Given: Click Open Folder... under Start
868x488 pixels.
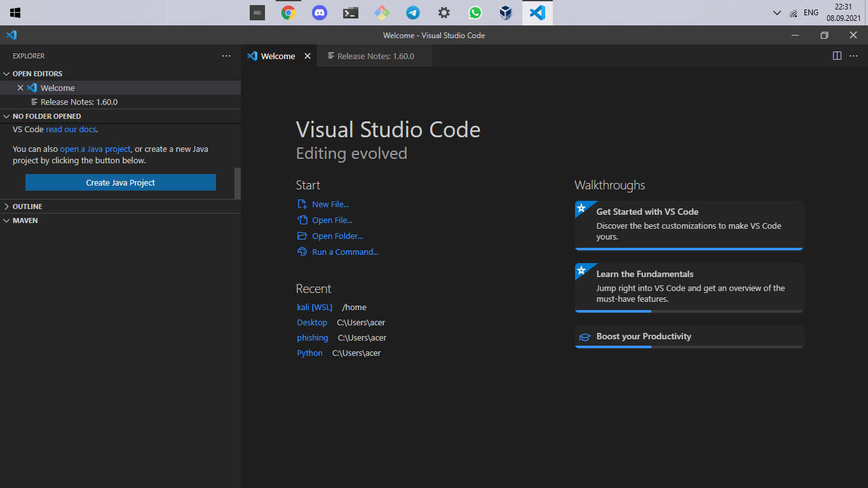Looking at the screenshot, I should 330,236.
